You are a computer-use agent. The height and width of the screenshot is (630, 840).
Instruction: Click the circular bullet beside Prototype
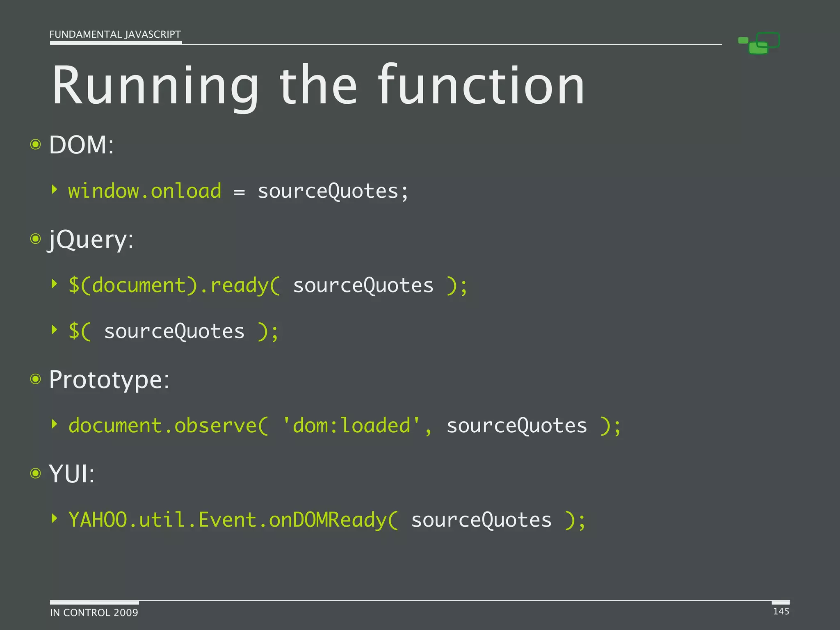click(36, 379)
